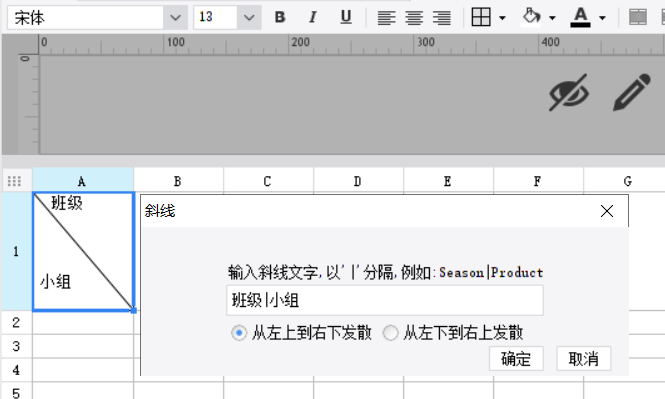665x399 pixels.
Task: Select row 1 header
Action: click(17, 251)
